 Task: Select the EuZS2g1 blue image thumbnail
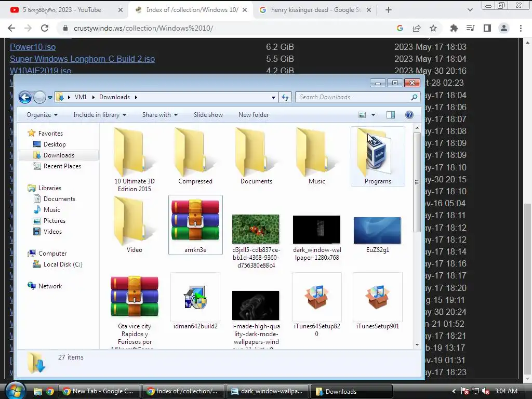click(377, 230)
